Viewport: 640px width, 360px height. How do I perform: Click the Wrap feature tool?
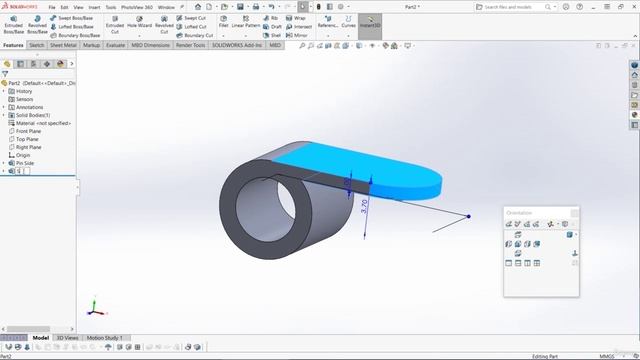coord(296,18)
